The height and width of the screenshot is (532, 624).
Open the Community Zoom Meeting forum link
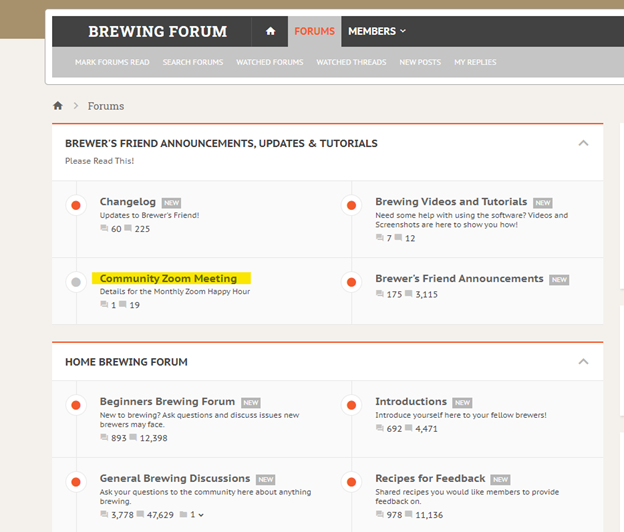(168, 278)
